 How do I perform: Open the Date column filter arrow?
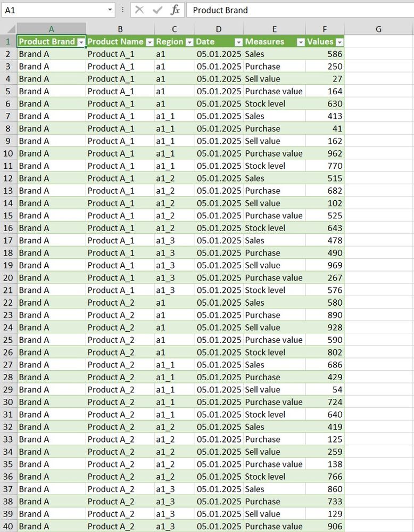239,42
